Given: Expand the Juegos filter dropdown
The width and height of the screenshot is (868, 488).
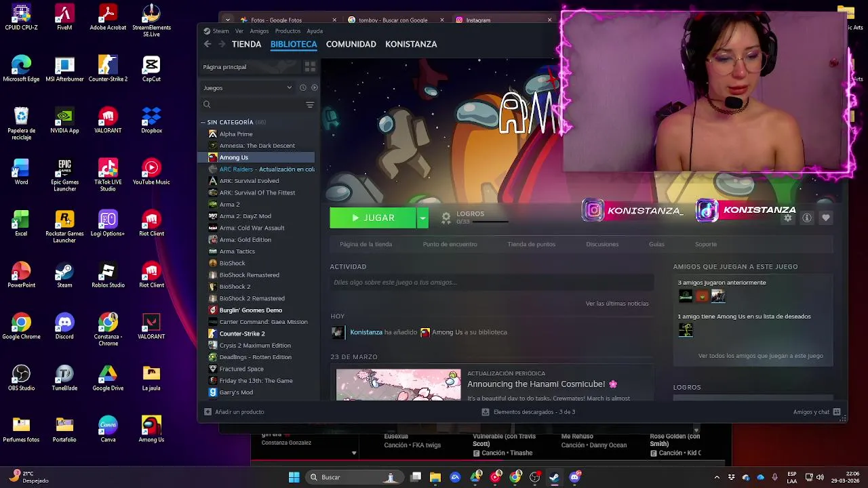Looking at the screenshot, I should pos(248,87).
